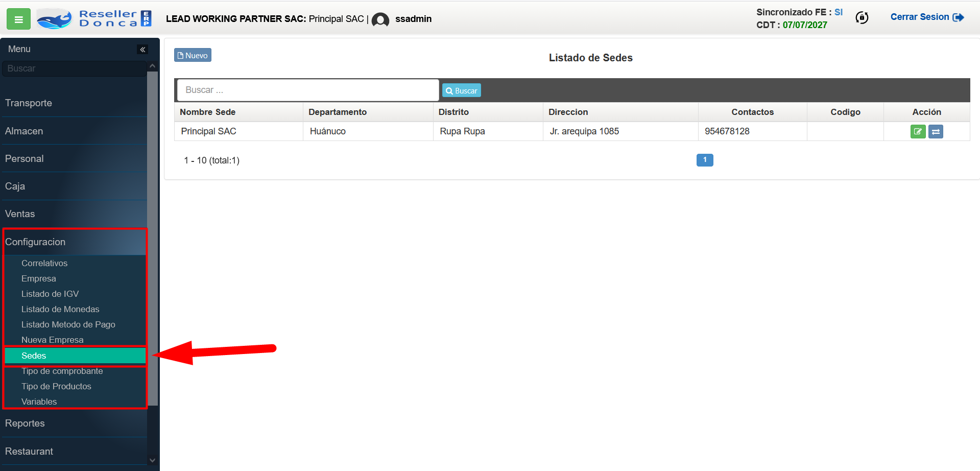Image resolution: width=980 pixels, height=471 pixels.
Task: Click Cerrar Sesion logout link
Action: tap(926, 17)
